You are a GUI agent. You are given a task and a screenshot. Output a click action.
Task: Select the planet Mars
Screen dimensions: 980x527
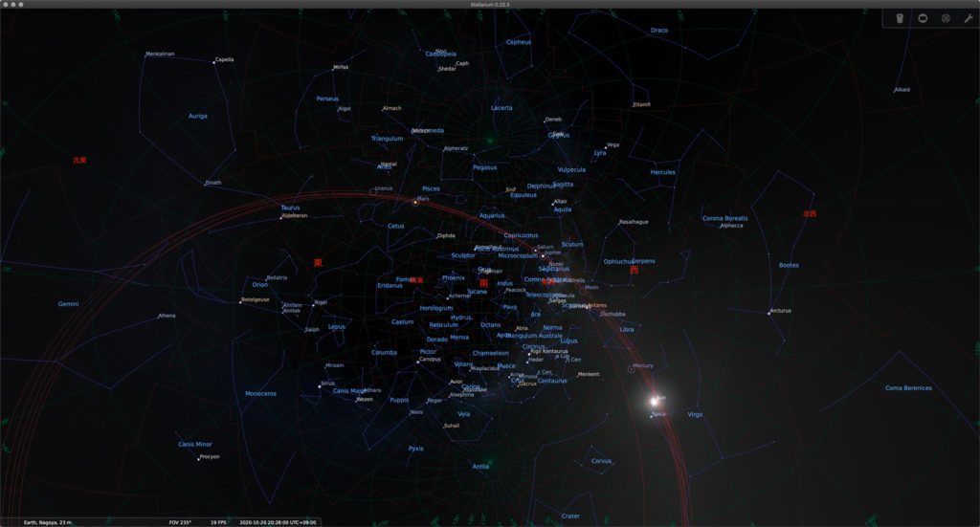pyautogui.click(x=415, y=203)
